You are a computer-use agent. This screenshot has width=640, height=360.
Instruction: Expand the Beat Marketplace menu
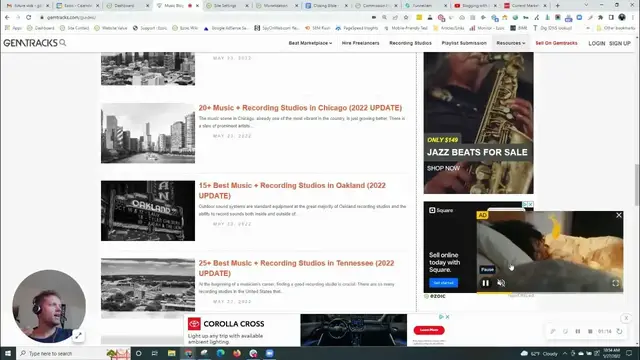[310, 43]
